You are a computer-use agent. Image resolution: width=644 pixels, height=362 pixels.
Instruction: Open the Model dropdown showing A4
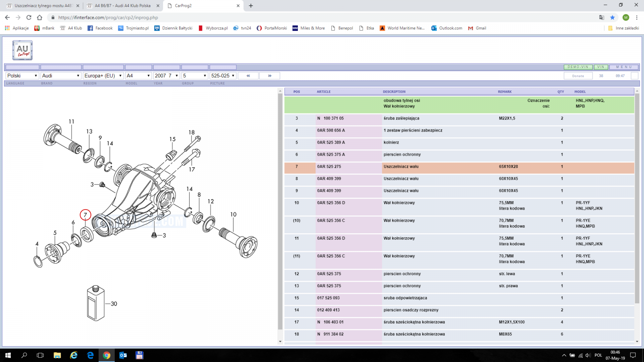point(138,76)
